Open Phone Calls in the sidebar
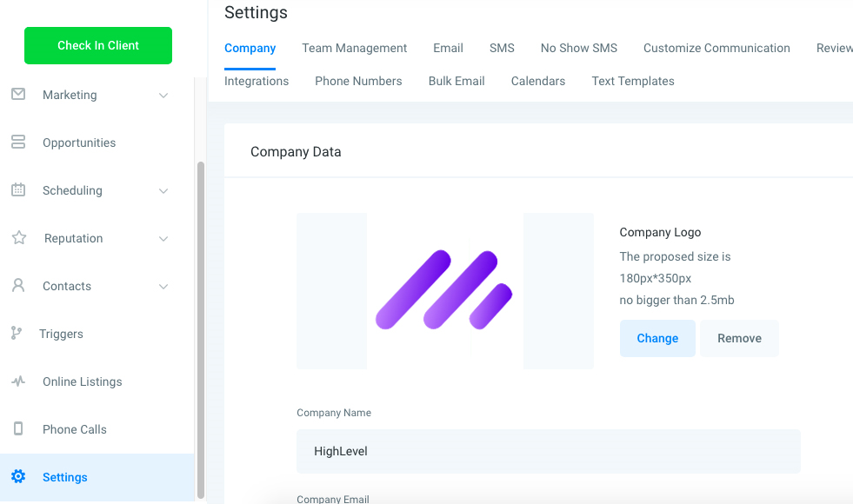 pos(75,429)
